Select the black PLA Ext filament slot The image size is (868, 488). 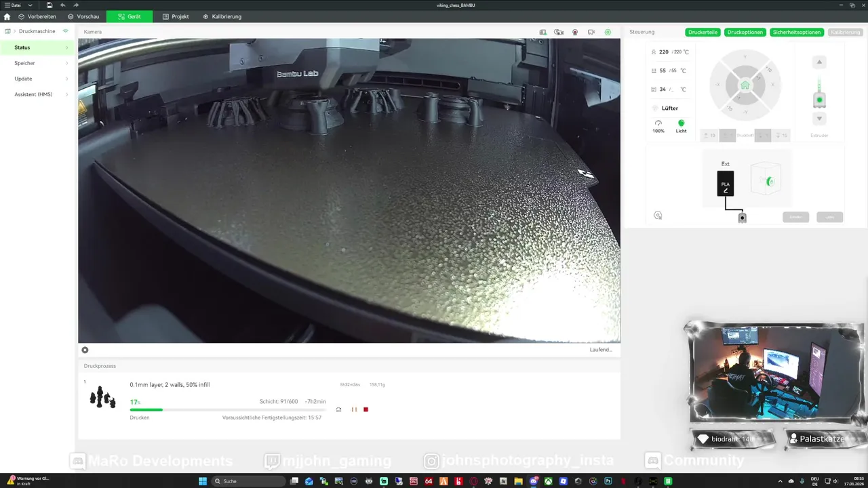tap(725, 183)
